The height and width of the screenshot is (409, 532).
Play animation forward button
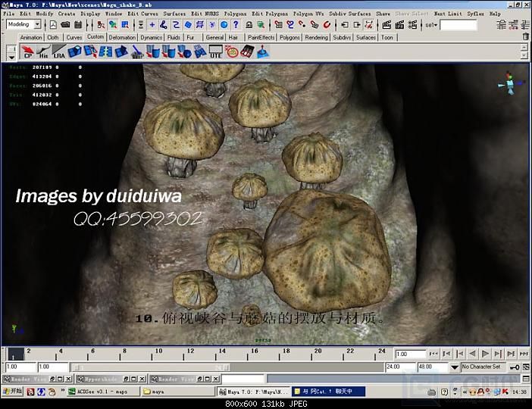coord(486,354)
